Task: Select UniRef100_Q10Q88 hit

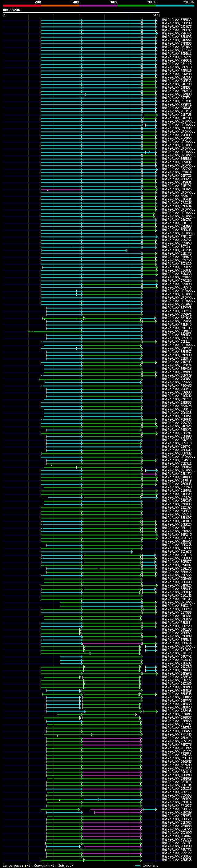Action: (x=177, y=94)
